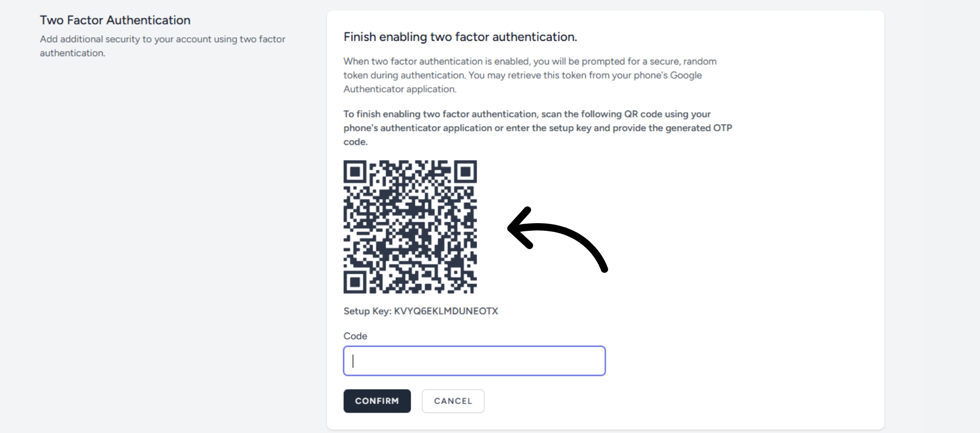Click the Add additional security description text
The width and height of the screenshot is (980, 433).
click(162, 46)
